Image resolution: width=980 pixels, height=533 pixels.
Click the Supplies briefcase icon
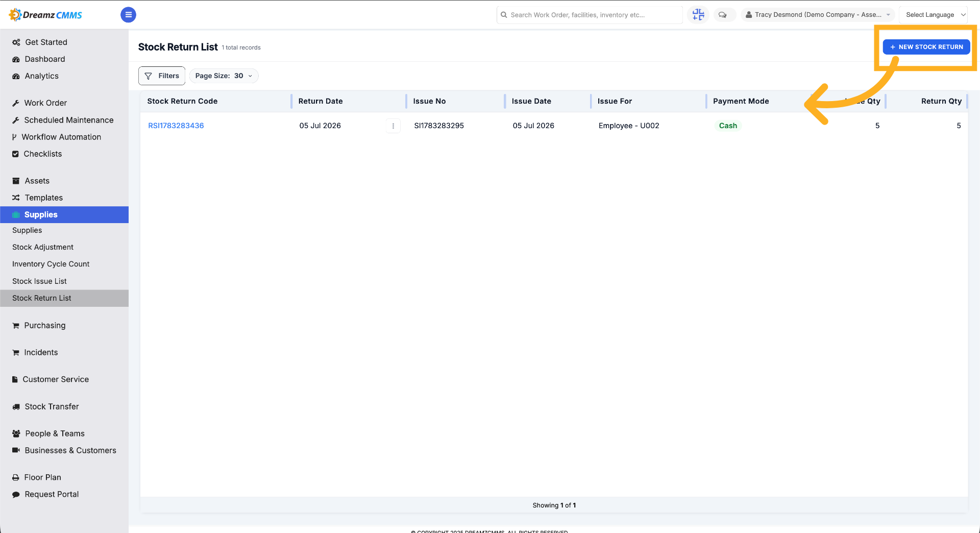click(16, 214)
